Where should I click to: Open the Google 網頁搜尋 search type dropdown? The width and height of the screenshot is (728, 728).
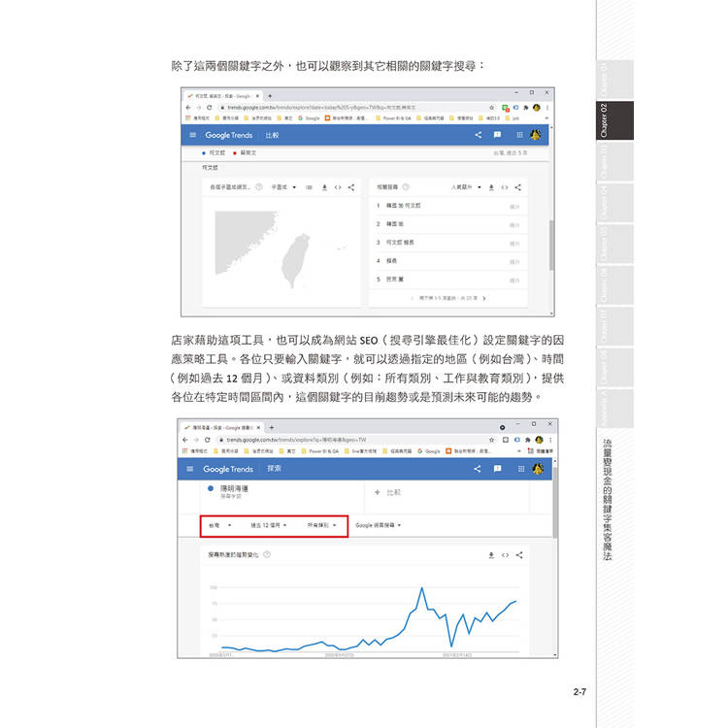click(379, 525)
